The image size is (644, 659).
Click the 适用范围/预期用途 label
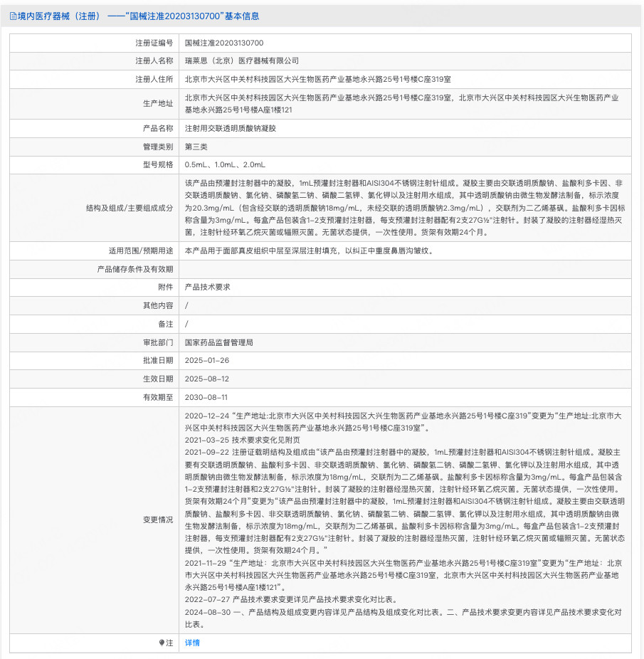click(x=141, y=251)
